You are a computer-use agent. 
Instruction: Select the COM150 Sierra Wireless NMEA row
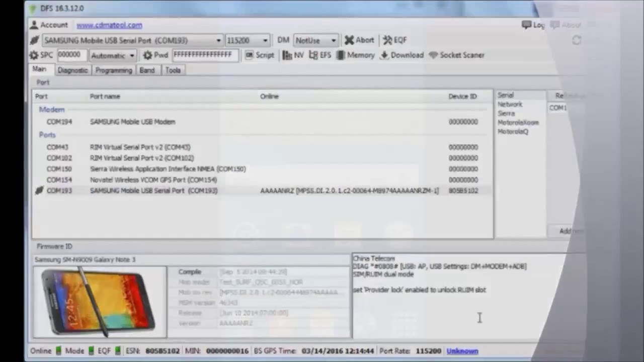(x=262, y=169)
